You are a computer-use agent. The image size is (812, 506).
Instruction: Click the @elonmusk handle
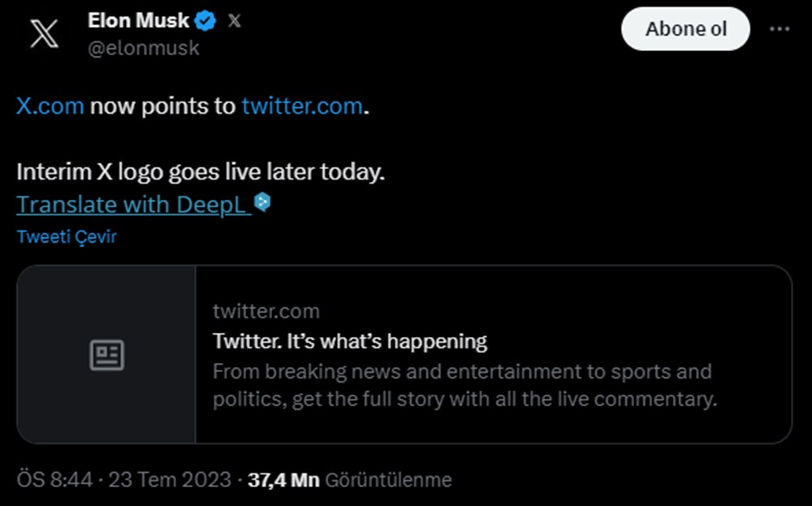(x=144, y=48)
